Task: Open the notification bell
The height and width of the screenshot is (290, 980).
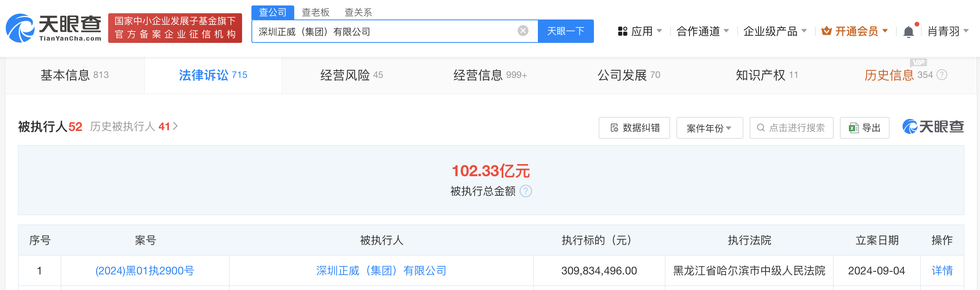Action: [x=909, y=31]
